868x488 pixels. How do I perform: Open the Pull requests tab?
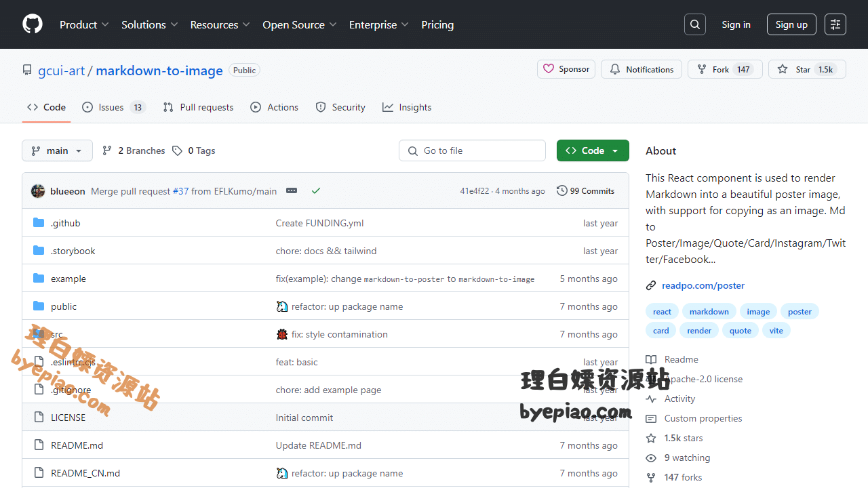198,107
